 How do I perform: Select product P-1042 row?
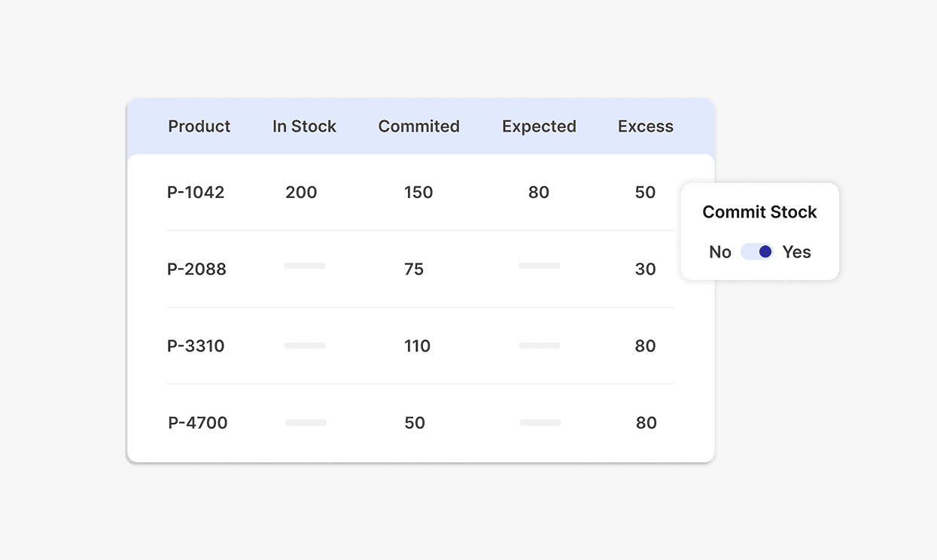tap(196, 192)
